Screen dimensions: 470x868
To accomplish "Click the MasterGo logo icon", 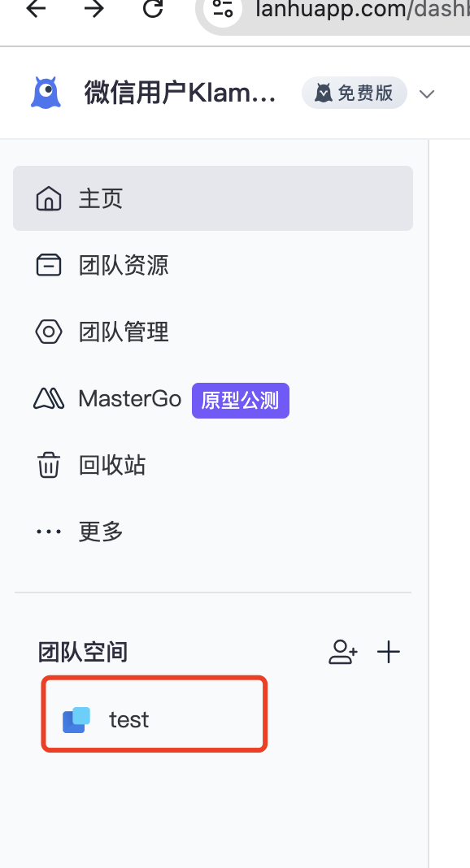I will click(49, 398).
